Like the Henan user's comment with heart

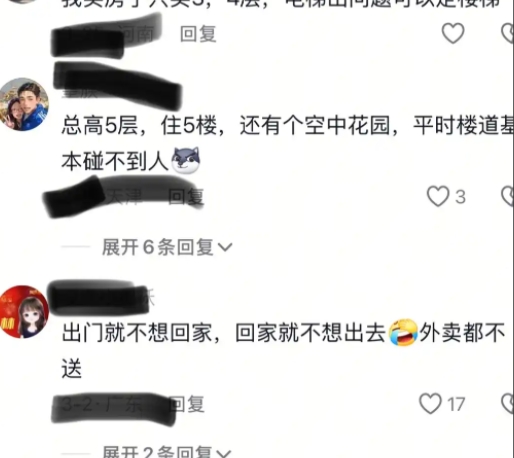point(453,33)
